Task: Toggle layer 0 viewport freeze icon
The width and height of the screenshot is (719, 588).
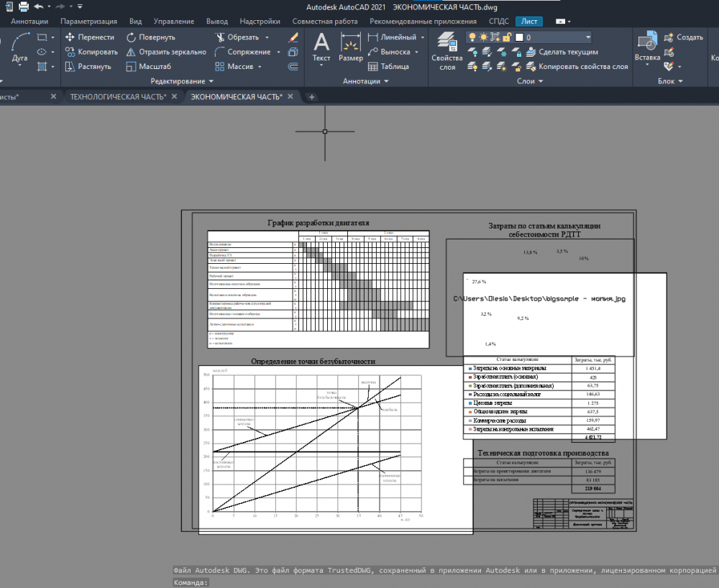Action: coord(495,37)
